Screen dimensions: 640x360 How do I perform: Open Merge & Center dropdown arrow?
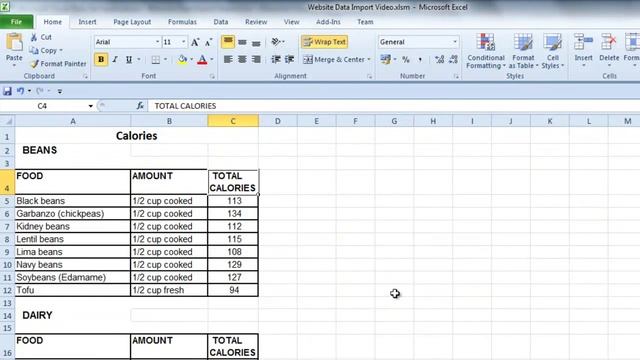coord(369,60)
